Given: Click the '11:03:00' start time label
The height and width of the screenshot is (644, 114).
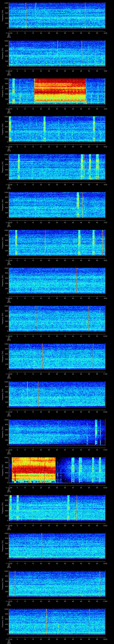Looking at the screenshot, I should 9,109.
